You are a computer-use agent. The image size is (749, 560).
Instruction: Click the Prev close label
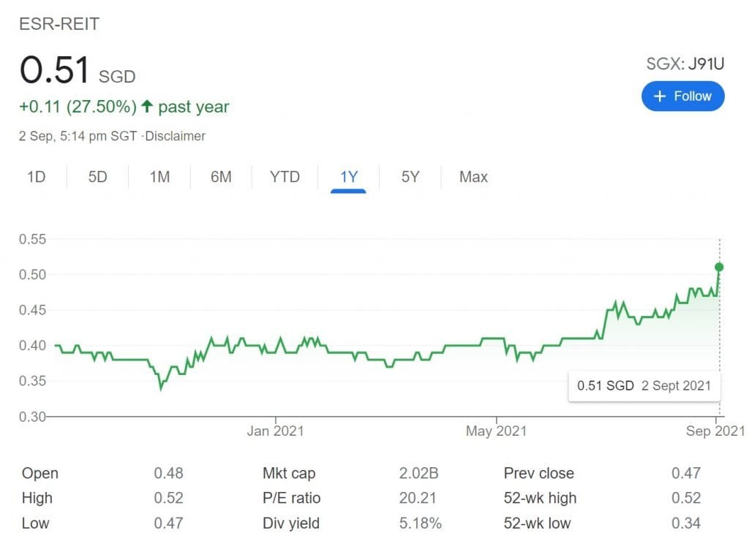pos(539,473)
